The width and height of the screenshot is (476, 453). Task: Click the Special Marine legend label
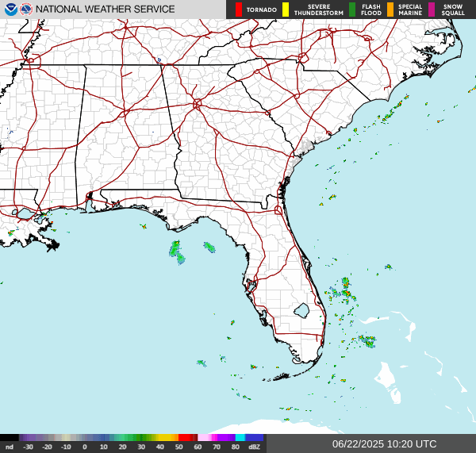click(410, 10)
